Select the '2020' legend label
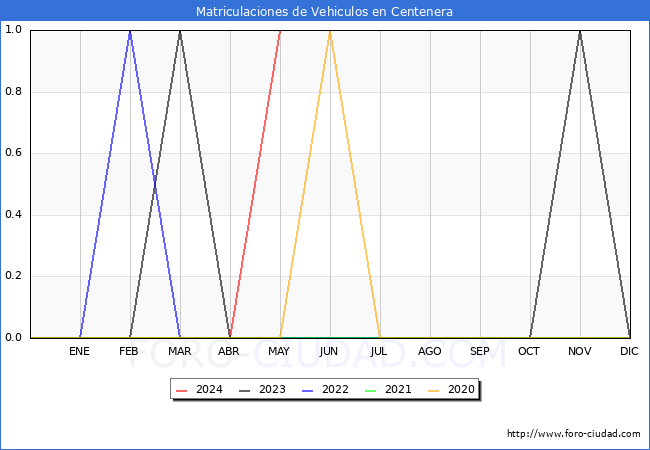The height and width of the screenshot is (450, 650). (461, 390)
